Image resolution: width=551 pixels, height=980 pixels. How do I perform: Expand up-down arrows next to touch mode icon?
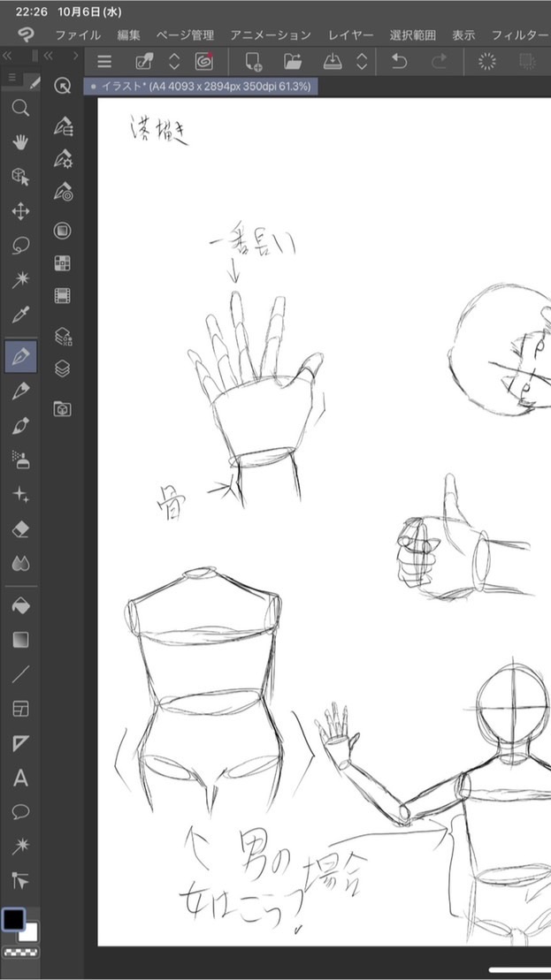174,61
